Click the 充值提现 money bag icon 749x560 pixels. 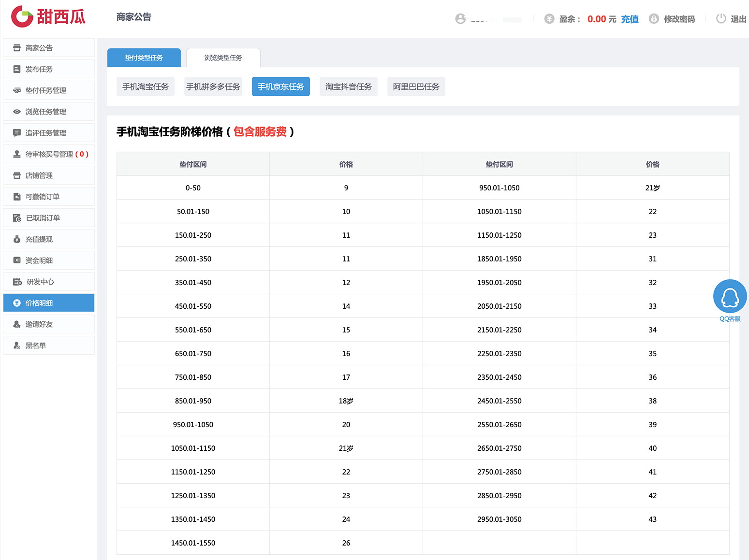[x=17, y=239]
